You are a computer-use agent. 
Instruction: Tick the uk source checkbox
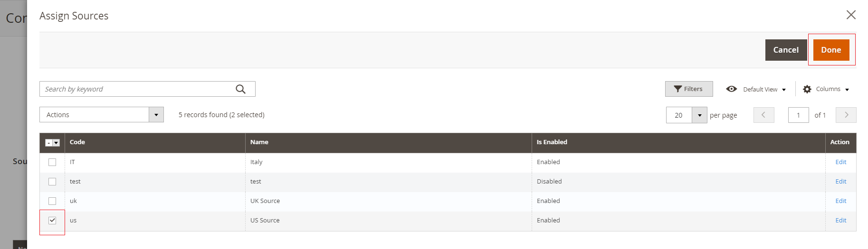click(x=52, y=201)
